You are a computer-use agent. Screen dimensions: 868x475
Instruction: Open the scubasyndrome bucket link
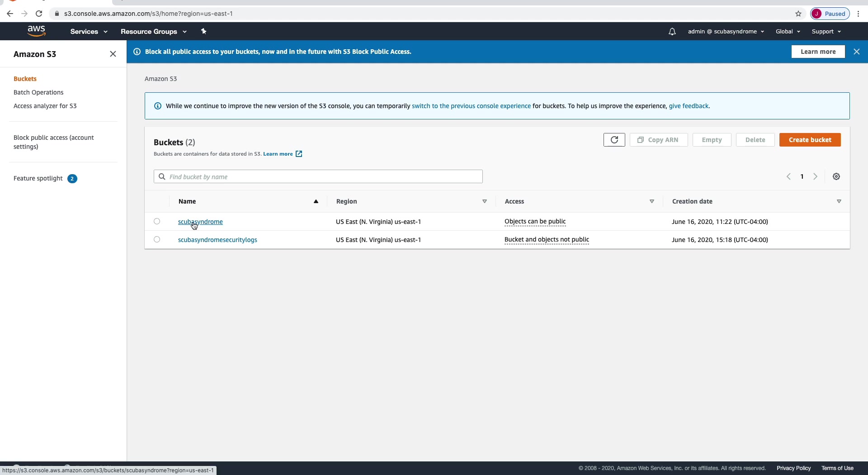click(200, 222)
